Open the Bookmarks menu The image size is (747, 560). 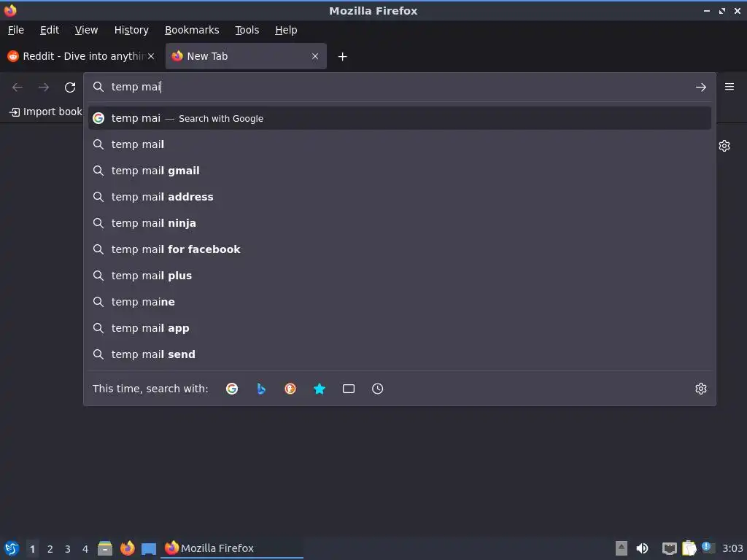click(192, 30)
